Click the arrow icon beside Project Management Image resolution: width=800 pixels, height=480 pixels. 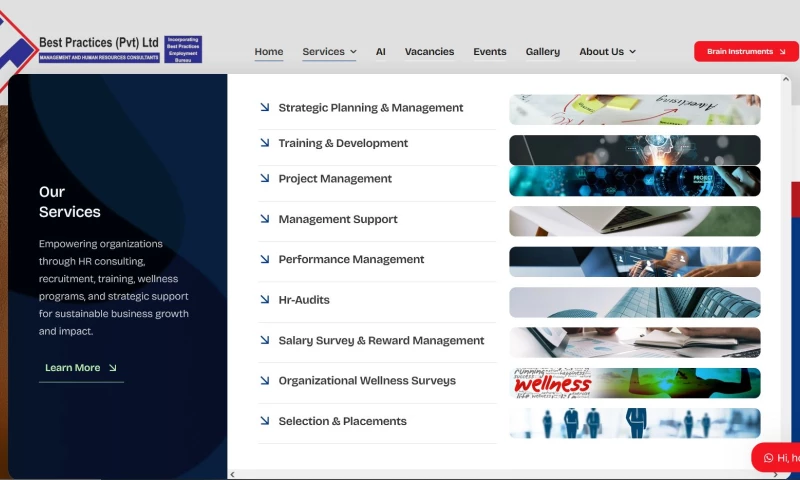tap(265, 178)
